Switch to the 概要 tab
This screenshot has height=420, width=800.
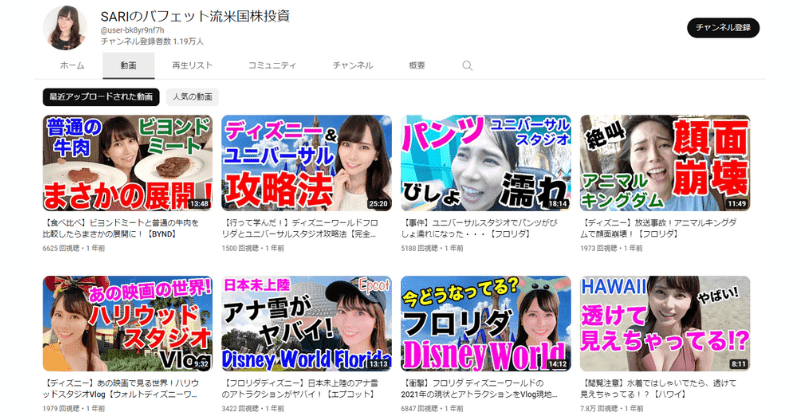pos(417,65)
